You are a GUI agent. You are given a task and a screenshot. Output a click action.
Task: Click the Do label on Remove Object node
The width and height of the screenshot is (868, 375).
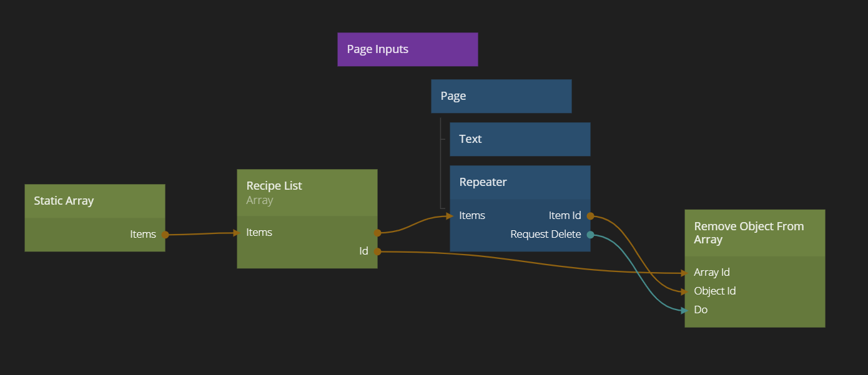(701, 310)
